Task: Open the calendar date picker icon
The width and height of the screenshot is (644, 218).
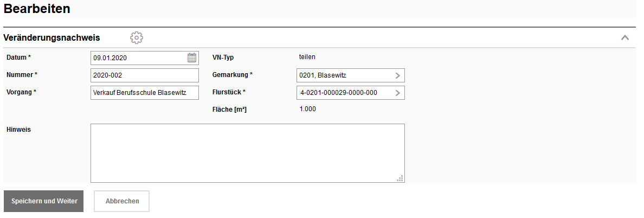Action: 192,57
